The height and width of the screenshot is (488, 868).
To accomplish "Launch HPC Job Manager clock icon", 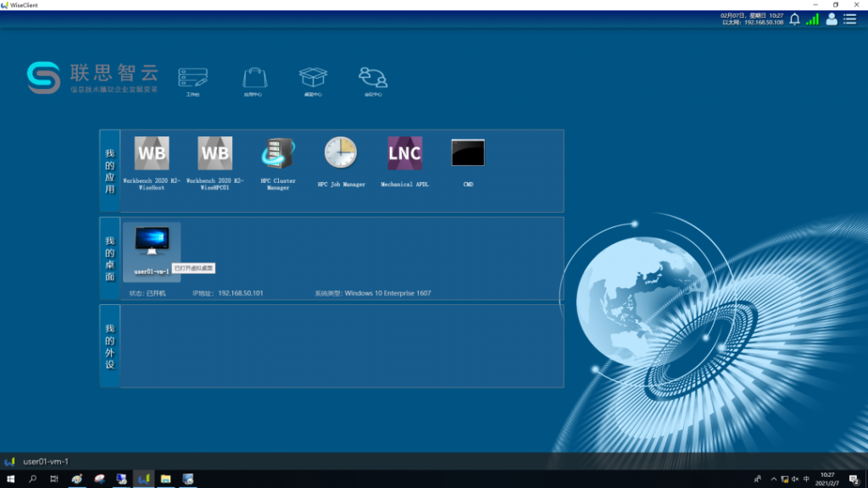I will pos(341,153).
